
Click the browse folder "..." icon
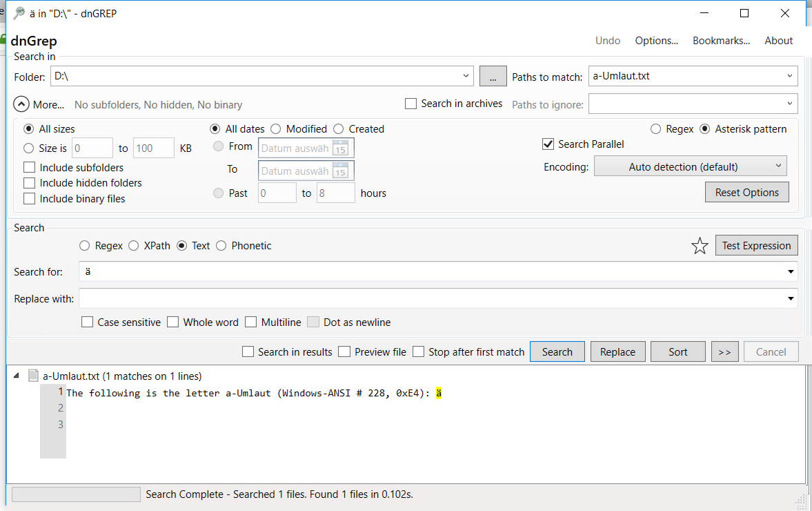coord(493,76)
